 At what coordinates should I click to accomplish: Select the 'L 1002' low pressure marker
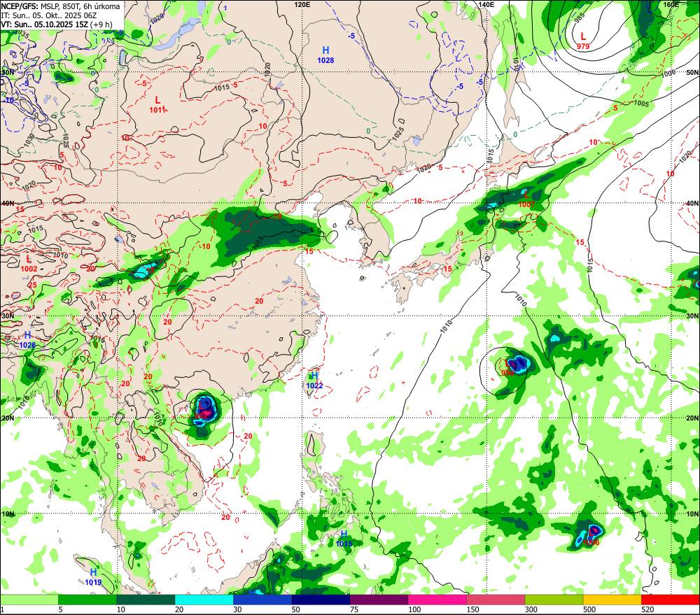click(29, 263)
